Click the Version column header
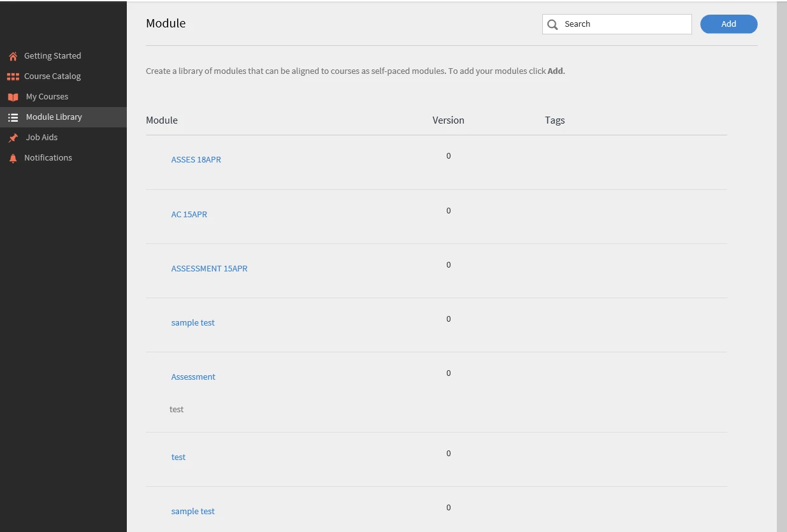 [x=448, y=120]
